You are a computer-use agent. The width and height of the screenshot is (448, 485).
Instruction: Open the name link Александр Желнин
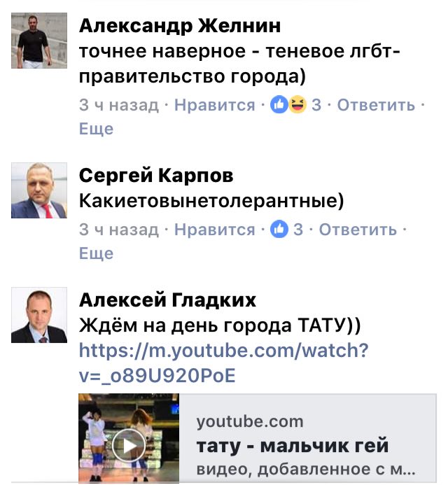click(x=180, y=25)
